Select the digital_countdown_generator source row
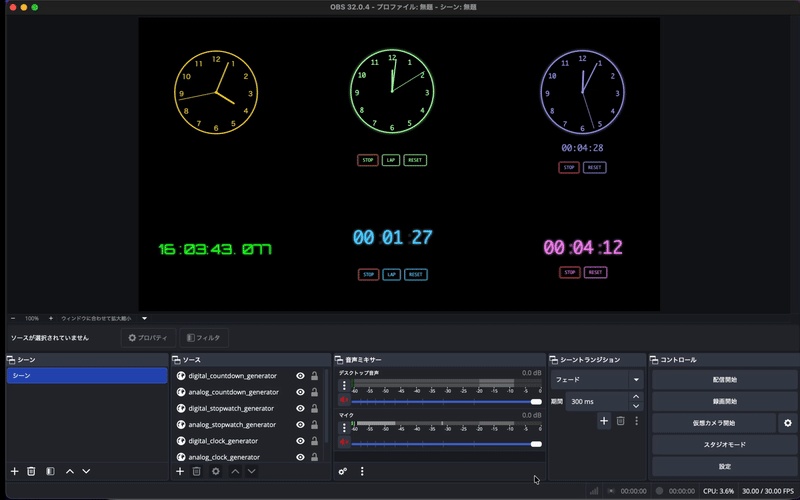The image size is (800, 500). pyautogui.click(x=248, y=376)
